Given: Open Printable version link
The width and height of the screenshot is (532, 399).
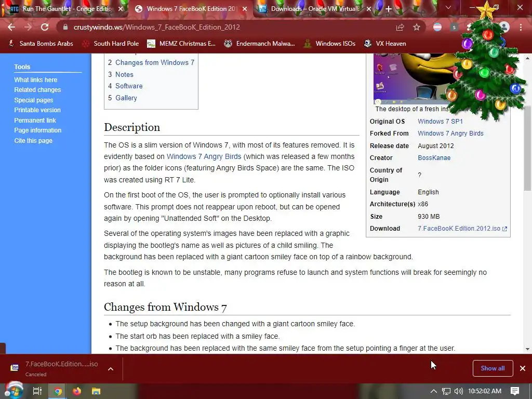Looking at the screenshot, I should tap(37, 110).
